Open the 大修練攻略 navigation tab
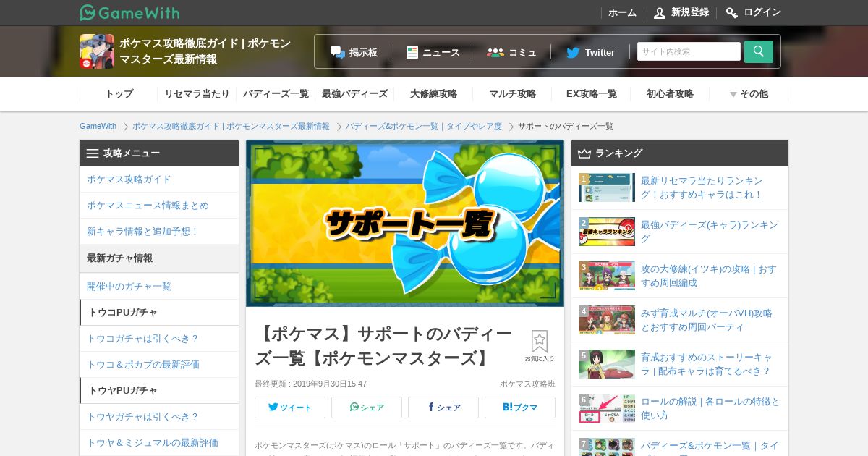868x456 pixels. (x=433, y=94)
